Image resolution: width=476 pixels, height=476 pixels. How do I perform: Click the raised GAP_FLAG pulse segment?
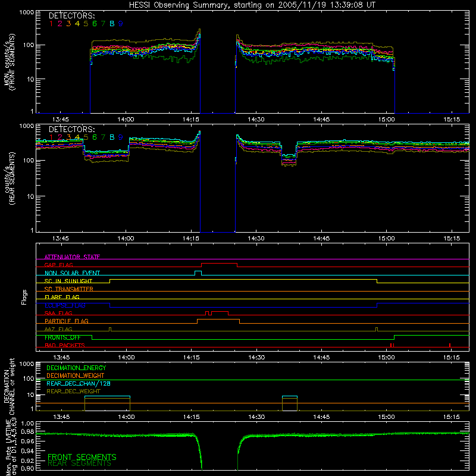(x=219, y=264)
